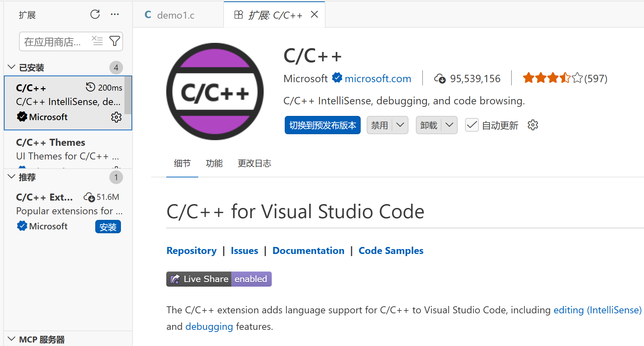Click the verified badge beside sidebar C/C++ Microsoft
This screenshot has height=346, width=644.
[22, 117]
